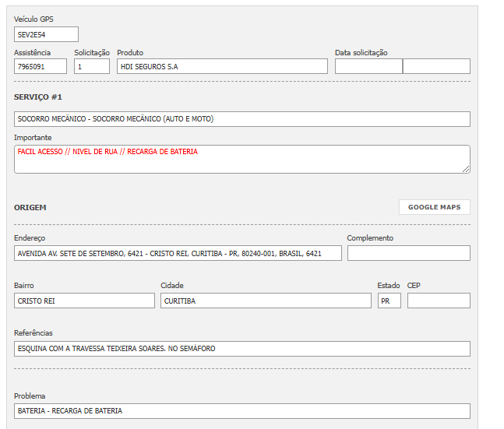This screenshot has height=429, width=504.
Task: Click the Google Maps button
Action: 434,207
